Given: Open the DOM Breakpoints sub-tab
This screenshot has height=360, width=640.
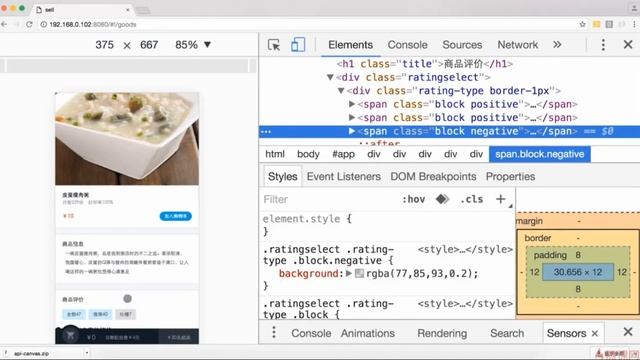Looking at the screenshot, I should tap(433, 176).
